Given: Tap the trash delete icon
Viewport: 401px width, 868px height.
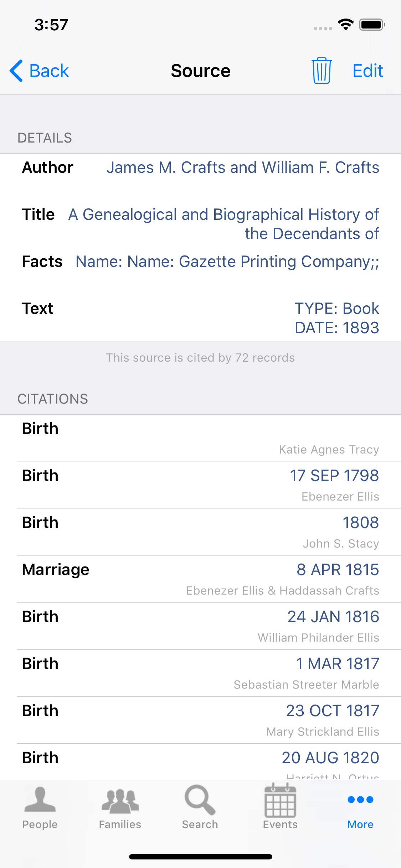Looking at the screenshot, I should coord(322,71).
